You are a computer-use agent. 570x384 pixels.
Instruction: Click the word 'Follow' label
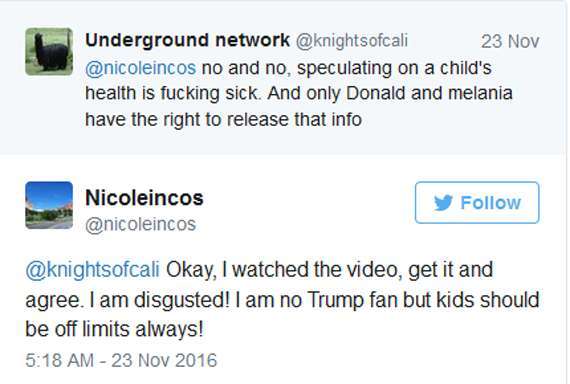(x=491, y=203)
